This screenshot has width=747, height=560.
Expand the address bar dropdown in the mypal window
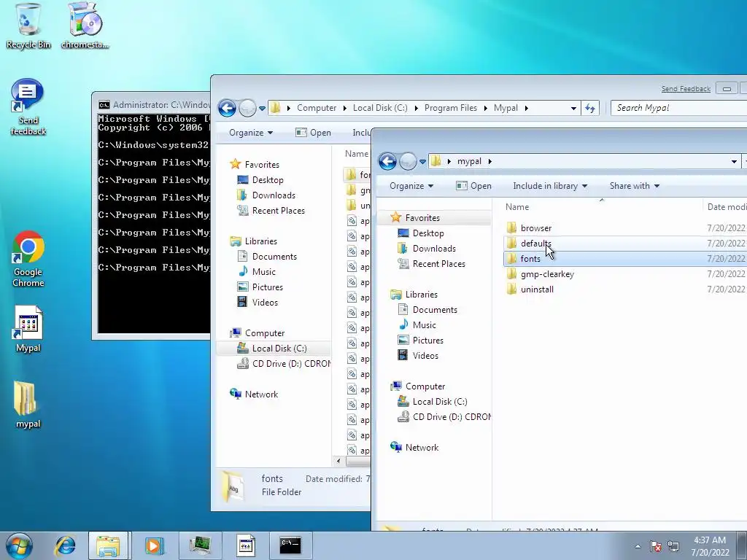[x=734, y=161]
